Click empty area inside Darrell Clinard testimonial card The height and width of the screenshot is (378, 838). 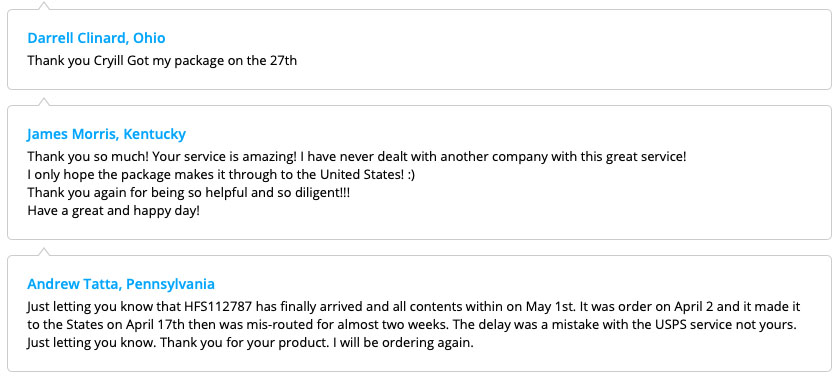point(561,51)
